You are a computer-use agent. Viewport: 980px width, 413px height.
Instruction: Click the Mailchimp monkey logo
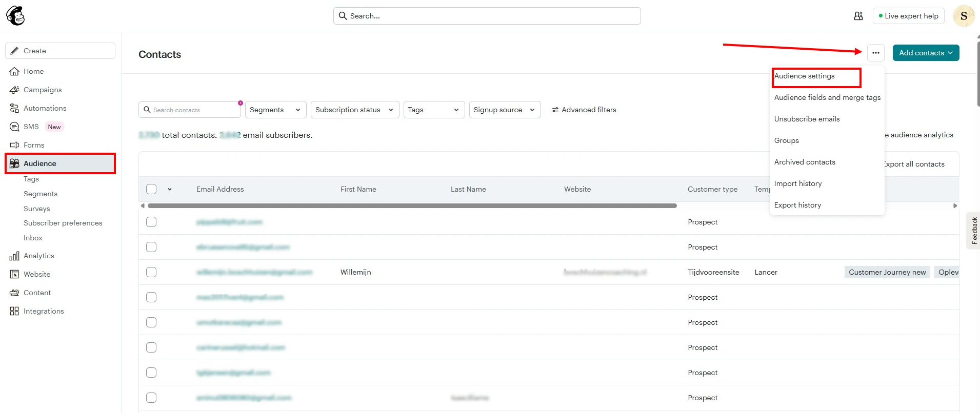[15, 16]
